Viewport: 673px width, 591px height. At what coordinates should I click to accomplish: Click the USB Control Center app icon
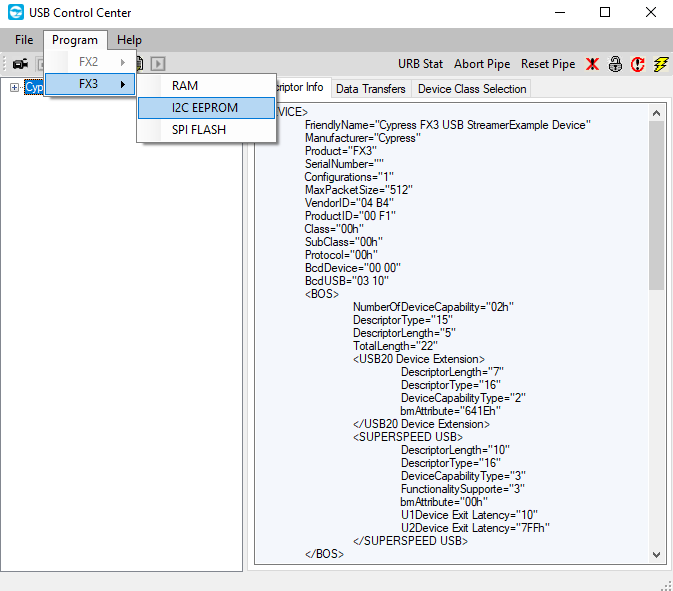pos(16,12)
